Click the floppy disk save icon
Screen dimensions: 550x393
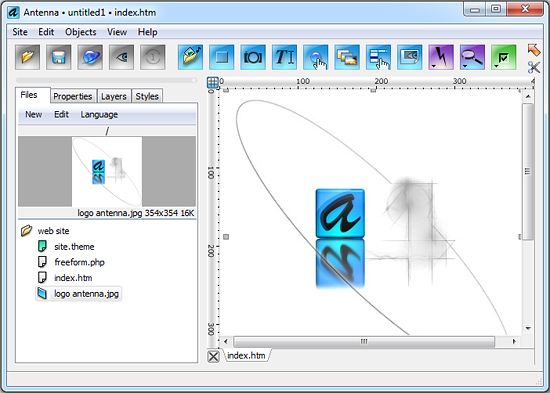(59, 57)
